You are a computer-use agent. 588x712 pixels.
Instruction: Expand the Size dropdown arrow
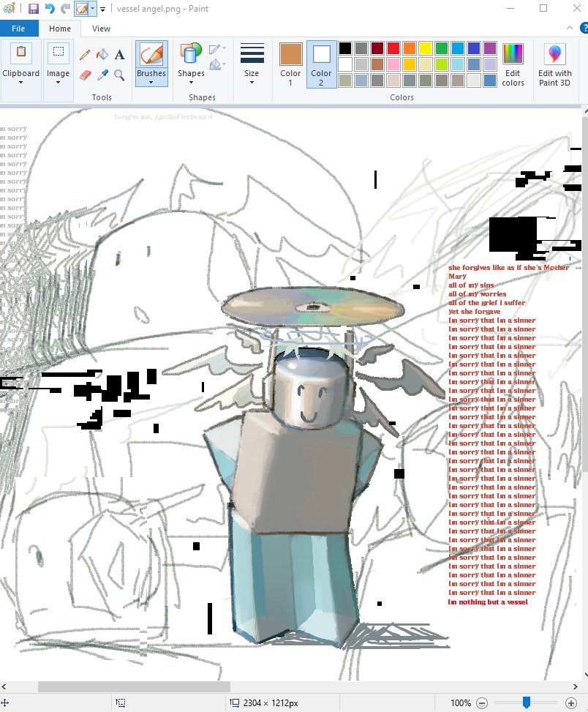pos(252,83)
